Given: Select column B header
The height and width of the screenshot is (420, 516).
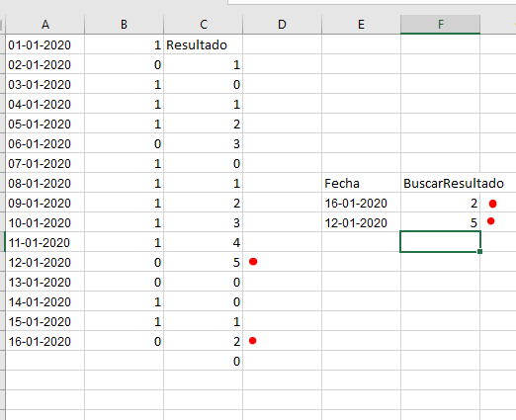Looking at the screenshot, I should 124,25.
